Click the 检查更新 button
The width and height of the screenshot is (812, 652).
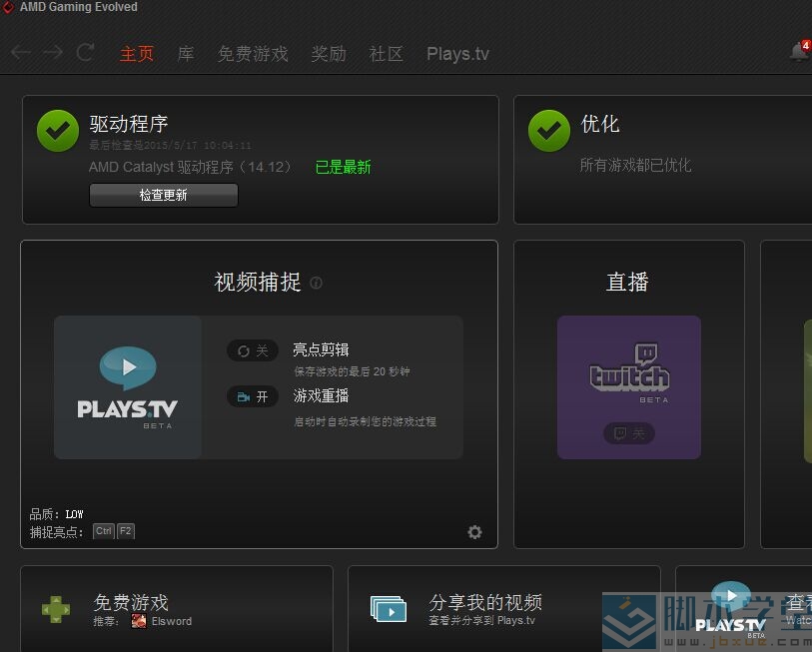[x=164, y=195]
